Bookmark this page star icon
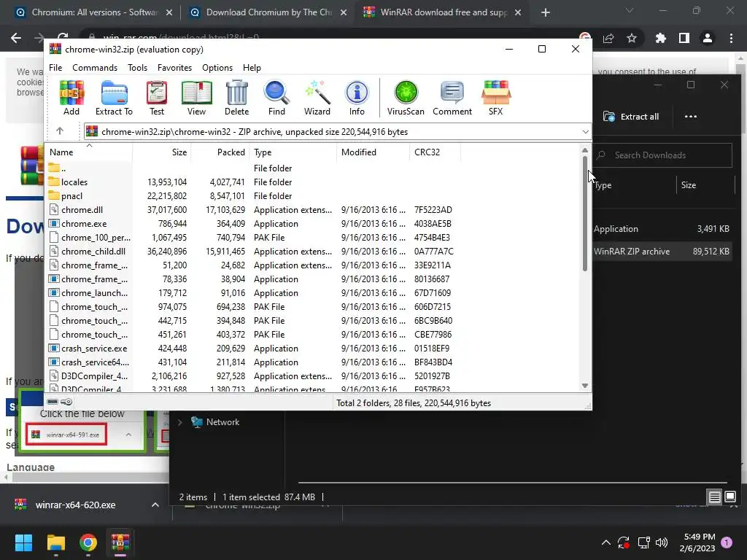The image size is (747, 560). point(632,38)
